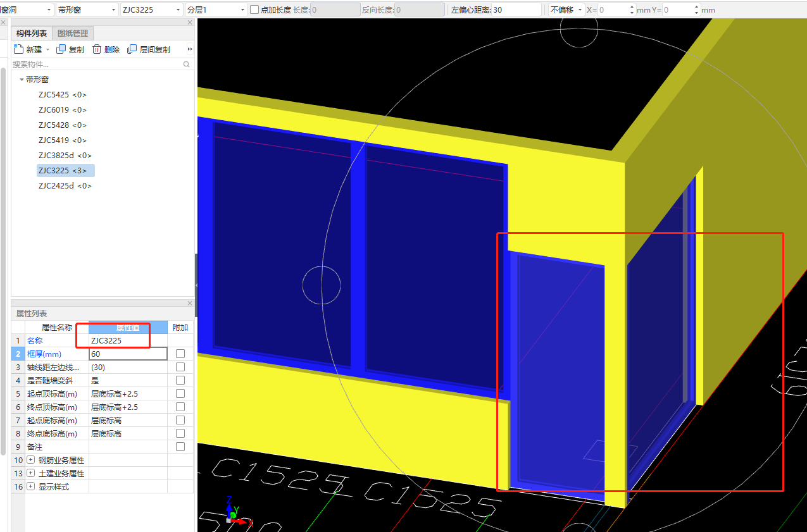
Task: Click 终点底标高 value 层底标高
Action: click(x=128, y=433)
